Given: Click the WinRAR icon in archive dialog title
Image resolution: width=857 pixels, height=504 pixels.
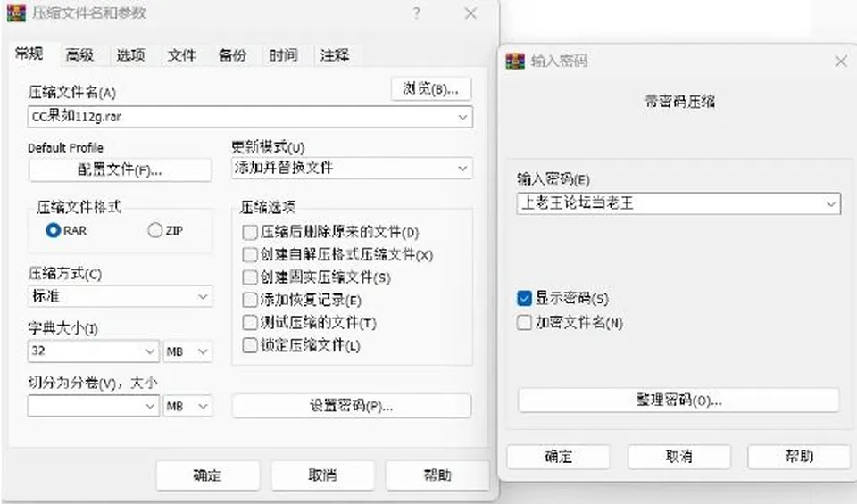Looking at the screenshot, I should pos(16,13).
